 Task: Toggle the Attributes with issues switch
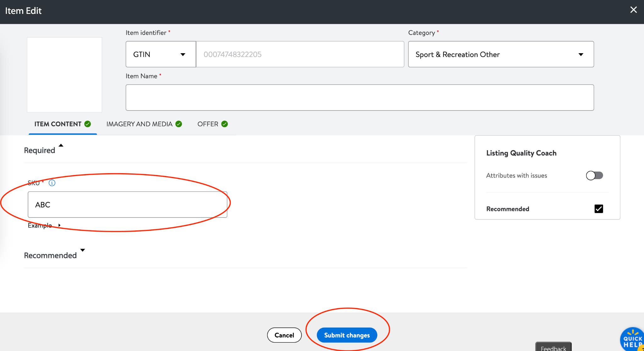click(594, 175)
